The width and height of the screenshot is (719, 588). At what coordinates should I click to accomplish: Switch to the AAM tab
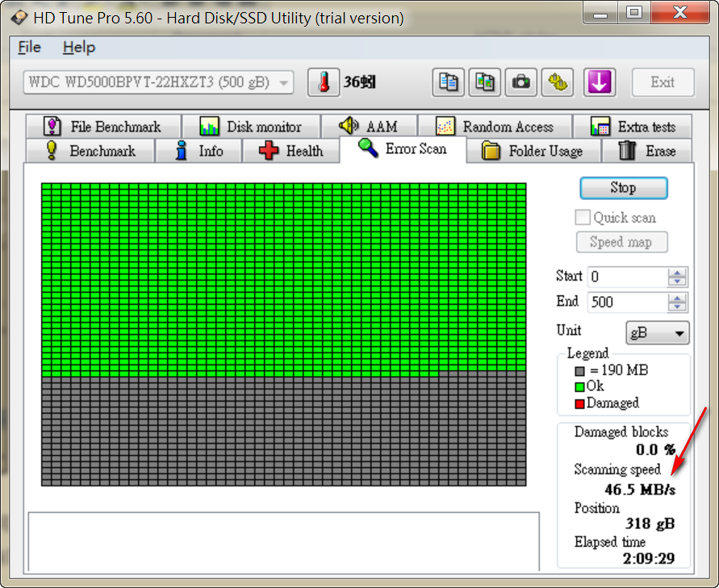coord(369,127)
